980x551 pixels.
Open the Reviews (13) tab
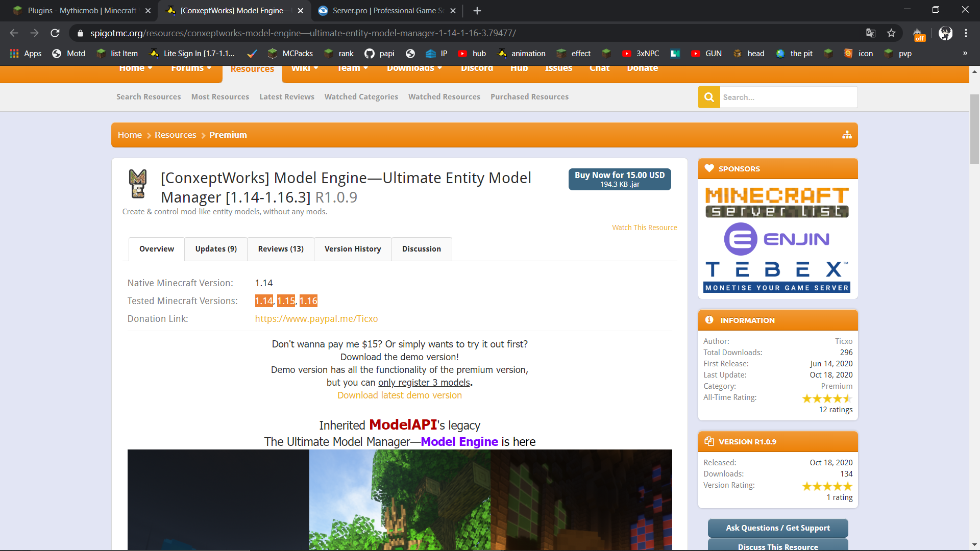[281, 249]
